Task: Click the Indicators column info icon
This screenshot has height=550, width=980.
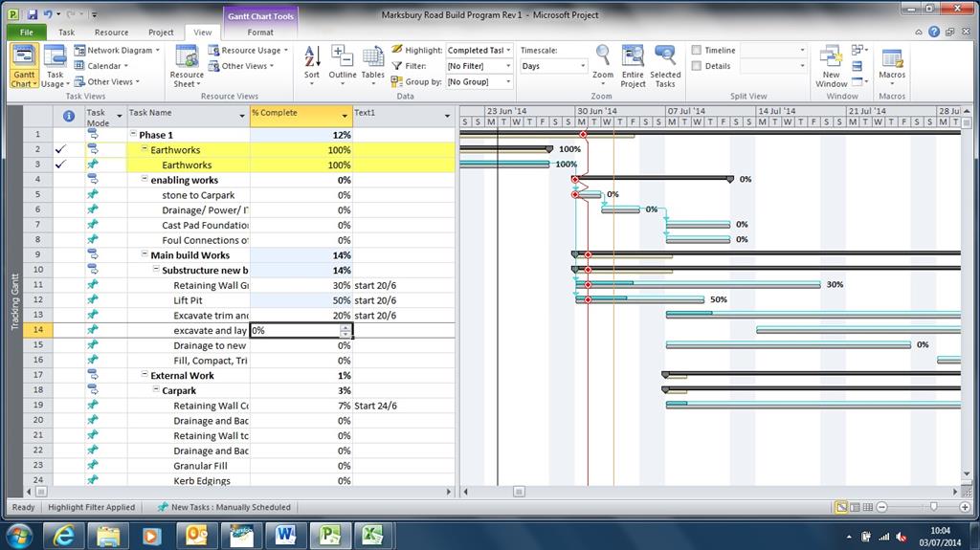Action: pos(69,116)
